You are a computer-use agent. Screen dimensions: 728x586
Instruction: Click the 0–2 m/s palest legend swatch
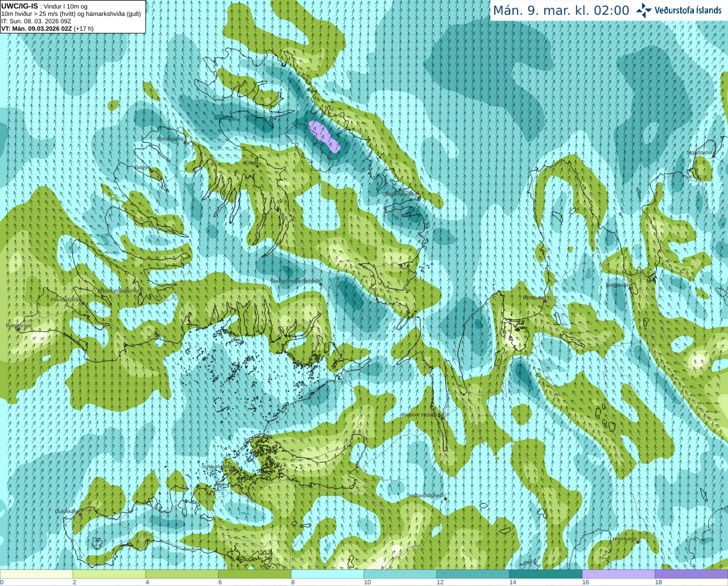[36, 574]
